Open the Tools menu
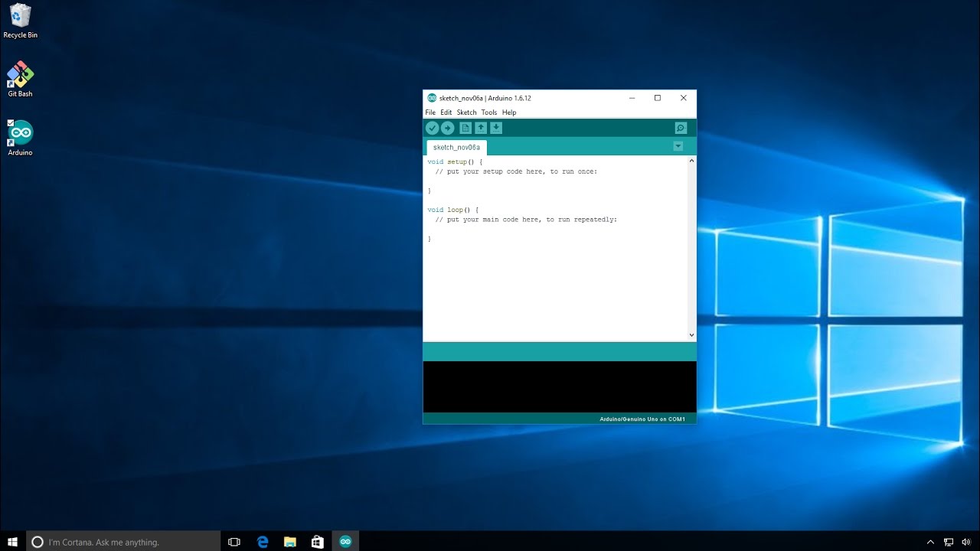Screen dimensions: 980x551 (x=488, y=112)
